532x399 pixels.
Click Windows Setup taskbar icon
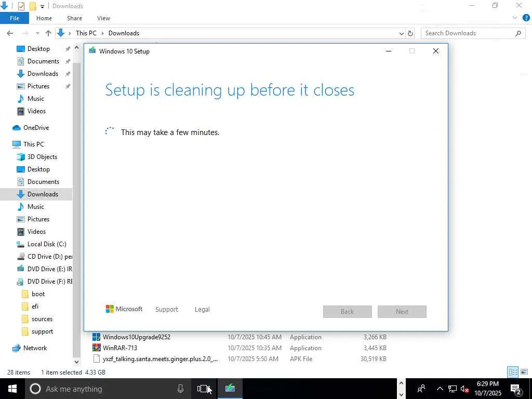[230, 389]
